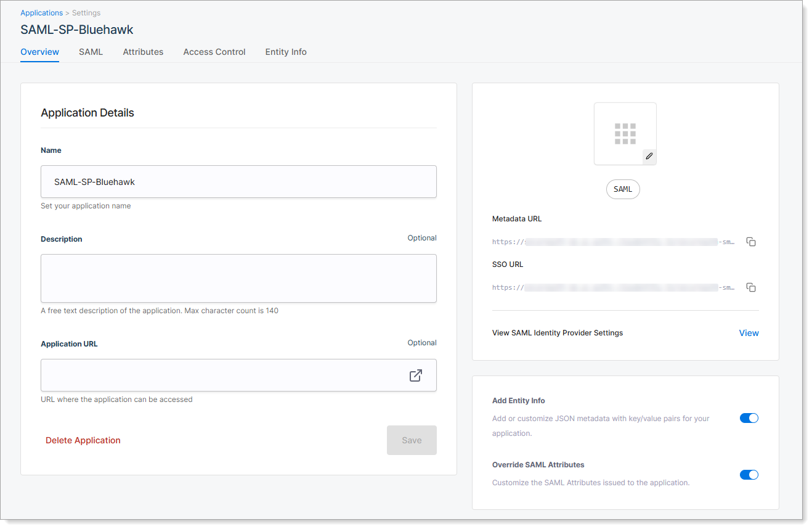Viewport: 812px width, 529px height.
Task: Copy the Metadata URL with copy icon
Action: 750,242
